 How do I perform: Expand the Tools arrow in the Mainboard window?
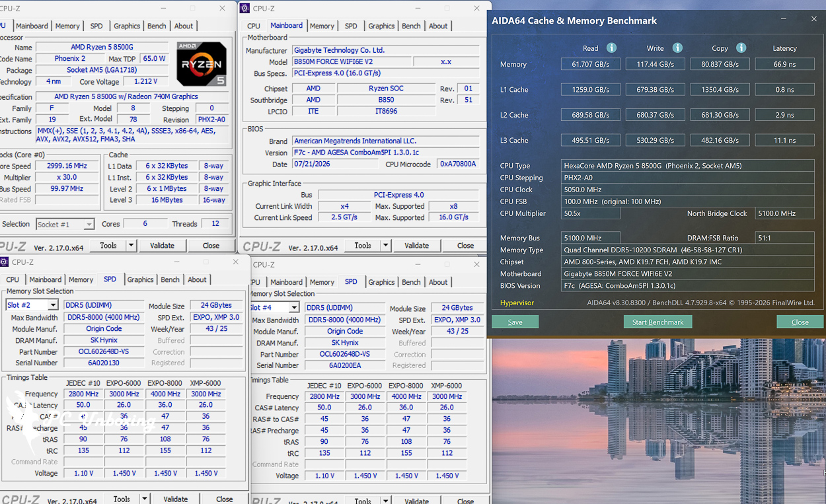[385, 245]
